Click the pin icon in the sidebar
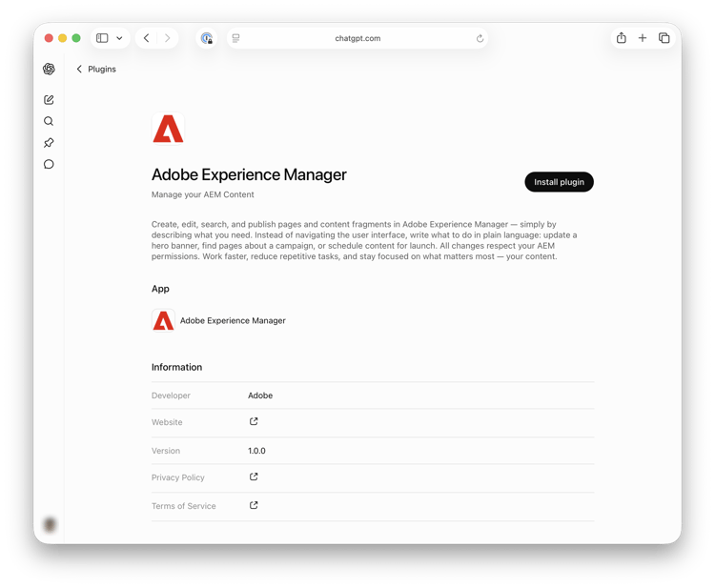This screenshot has height=588, width=715. [x=49, y=143]
